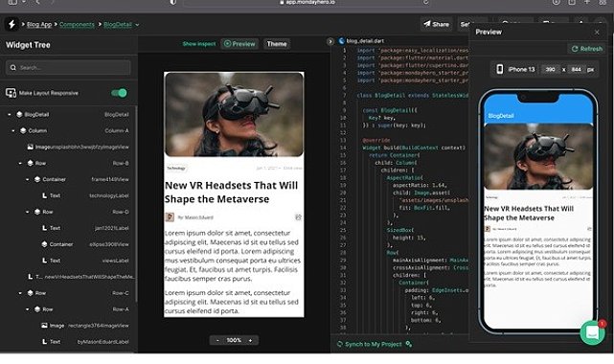
Task: Click the 100% zoom value
Action: tap(234, 340)
